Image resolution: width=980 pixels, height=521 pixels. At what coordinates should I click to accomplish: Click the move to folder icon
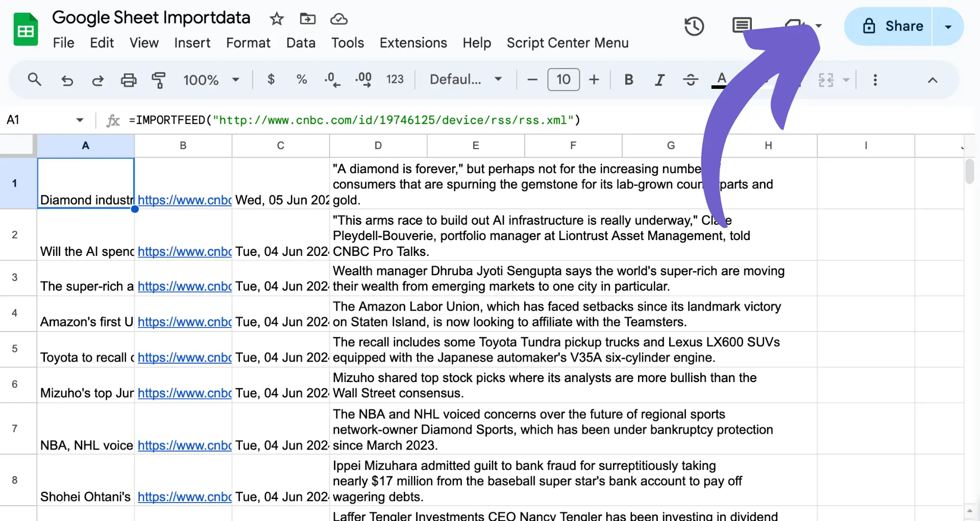(x=307, y=19)
